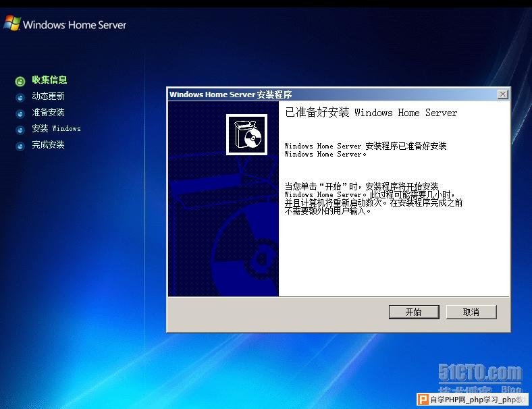Click the 准备安装 step bullet icon
The width and height of the screenshot is (532, 409).
20,113
